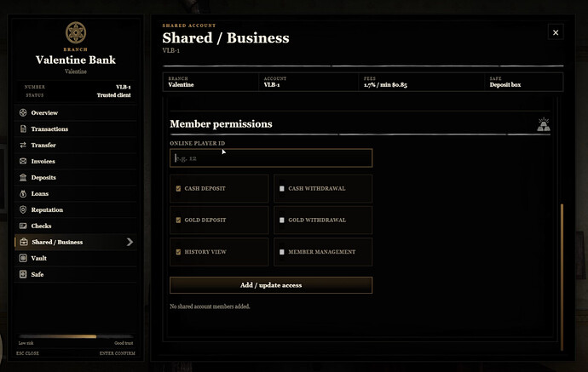Open the Safe section
The height and width of the screenshot is (372, 588).
(76, 274)
